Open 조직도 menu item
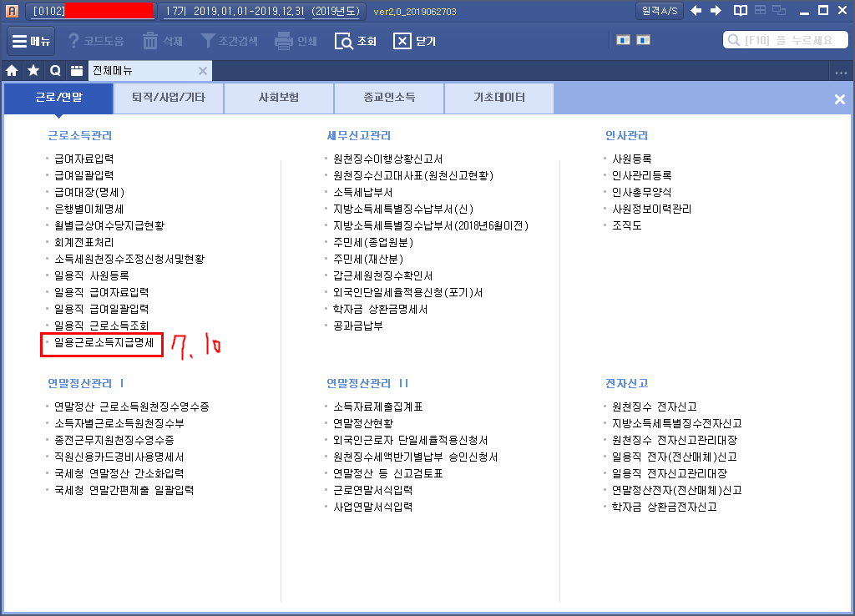This screenshot has width=855, height=616. (627, 225)
